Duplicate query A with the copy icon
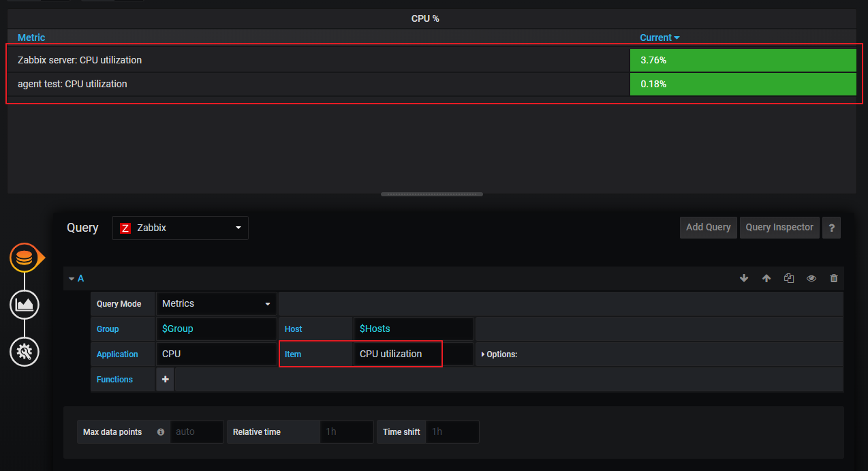 click(x=789, y=278)
